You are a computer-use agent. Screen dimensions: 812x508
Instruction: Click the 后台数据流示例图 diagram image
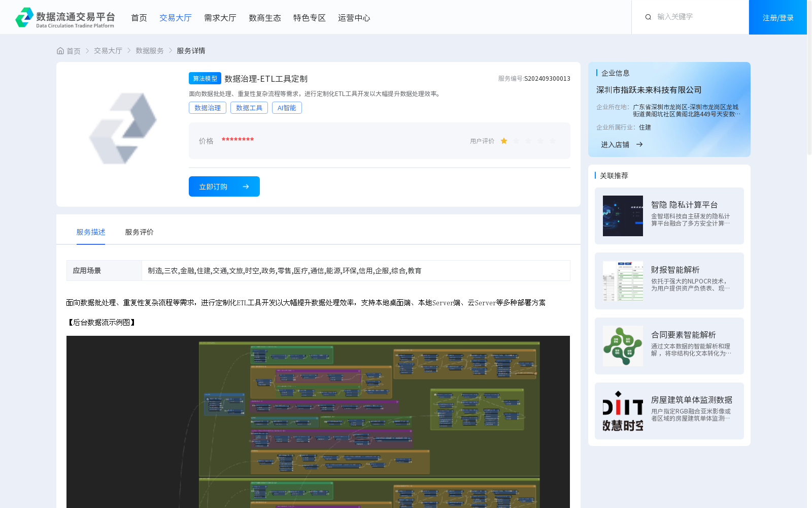coord(318,422)
